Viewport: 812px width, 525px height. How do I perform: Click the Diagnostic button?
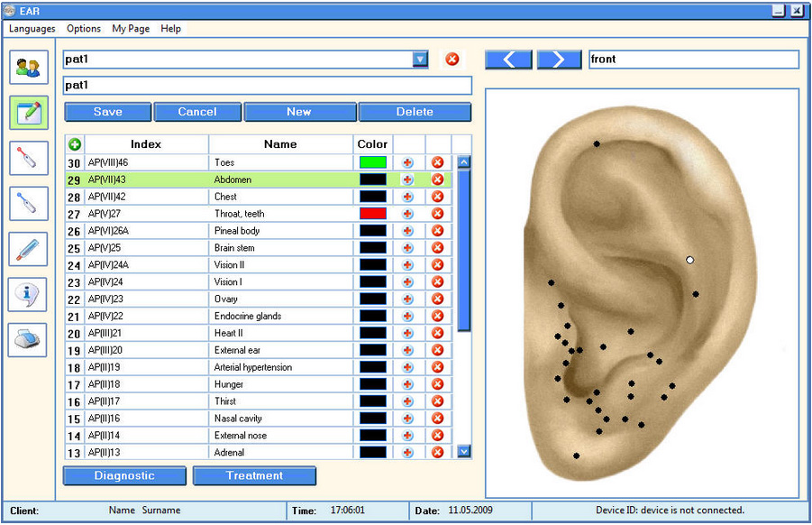click(124, 475)
